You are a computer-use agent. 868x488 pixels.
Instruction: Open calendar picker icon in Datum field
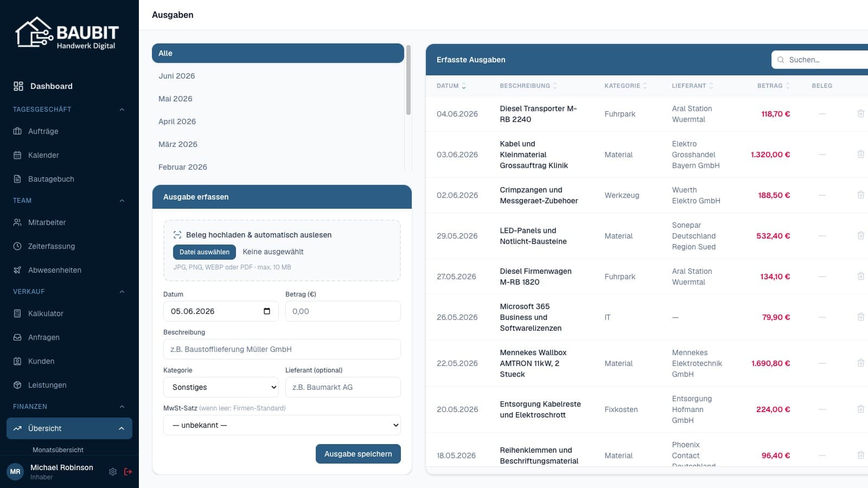pos(267,311)
